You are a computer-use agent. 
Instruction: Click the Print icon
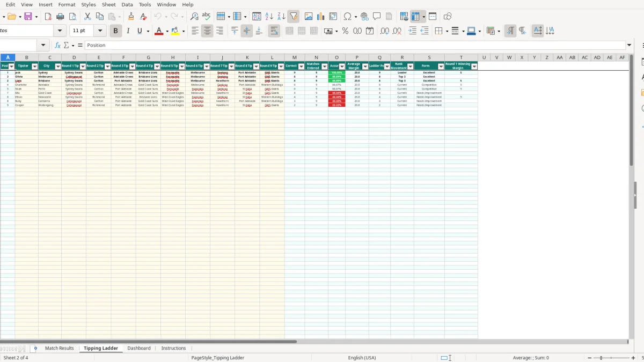click(60, 17)
